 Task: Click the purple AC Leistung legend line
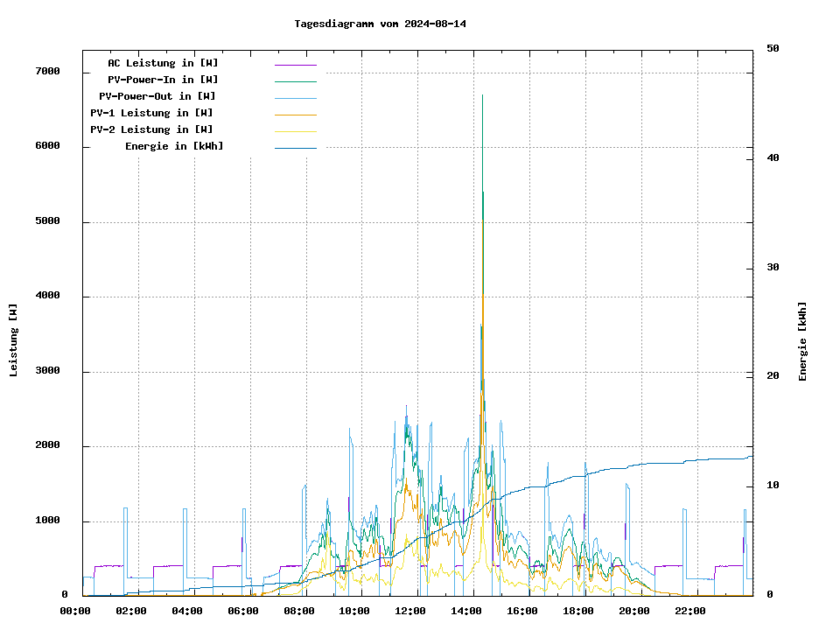(295, 65)
